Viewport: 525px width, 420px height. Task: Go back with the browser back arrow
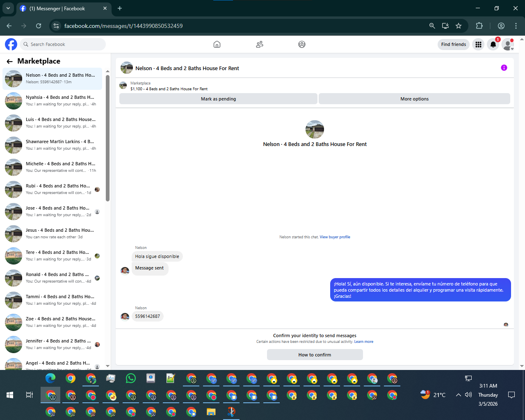point(9,26)
